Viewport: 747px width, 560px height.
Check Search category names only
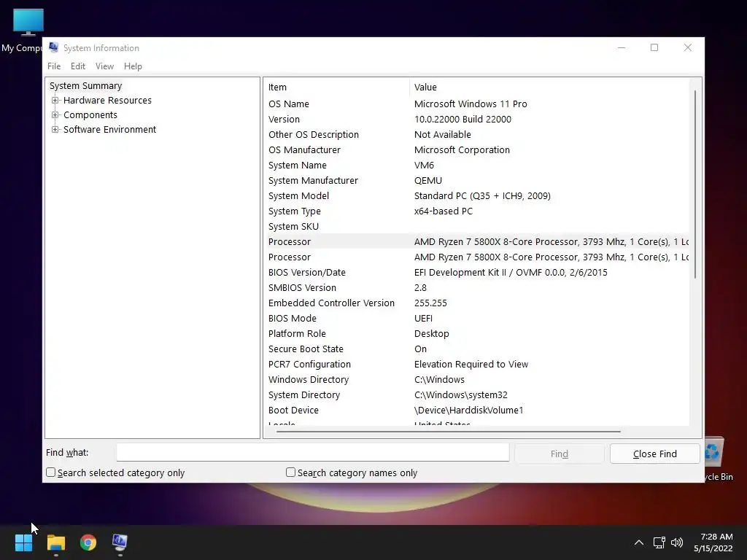290,472
